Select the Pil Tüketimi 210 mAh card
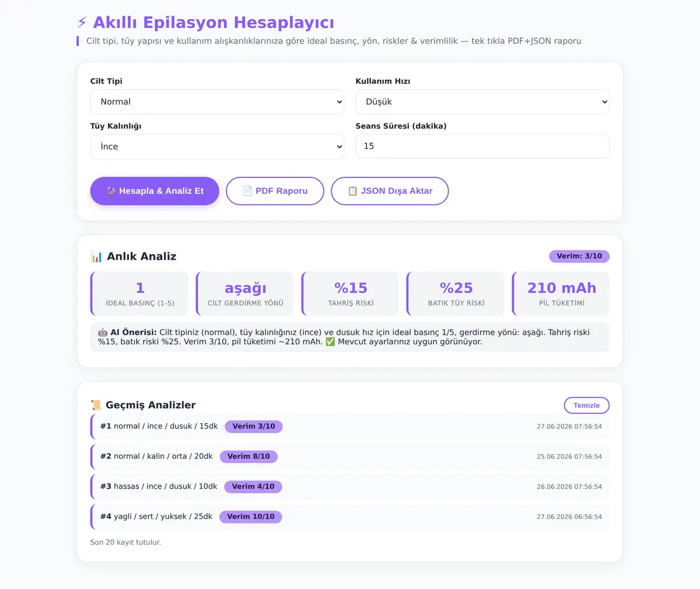The height and width of the screenshot is (589, 700). tap(561, 294)
